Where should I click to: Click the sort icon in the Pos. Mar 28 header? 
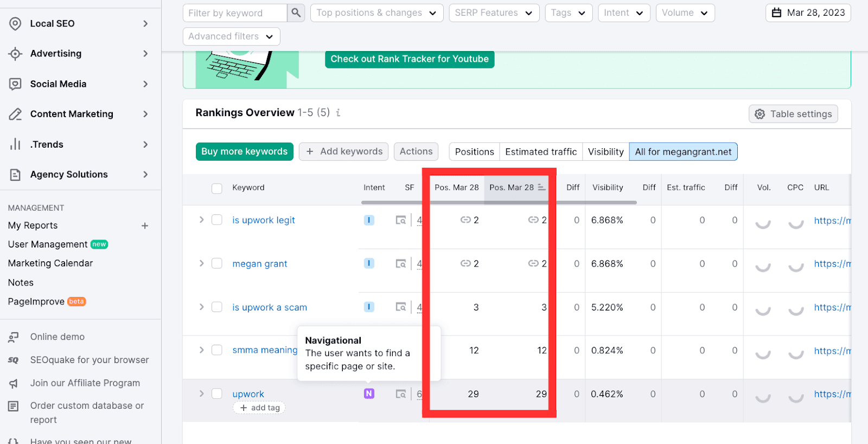(541, 187)
